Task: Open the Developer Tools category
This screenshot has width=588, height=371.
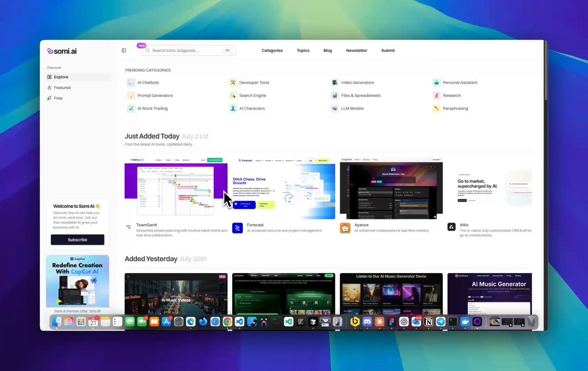Action: point(249,83)
